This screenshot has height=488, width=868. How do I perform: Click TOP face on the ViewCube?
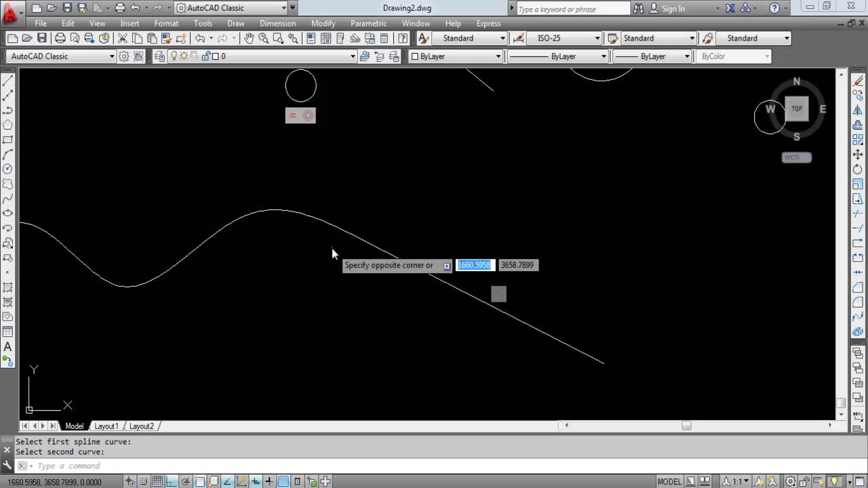pos(797,108)
